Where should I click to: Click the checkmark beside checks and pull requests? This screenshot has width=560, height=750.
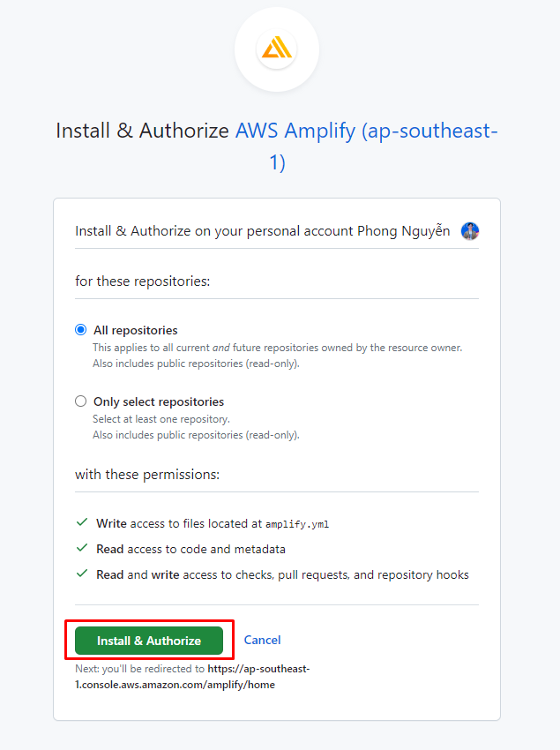(x=82, y=574)
